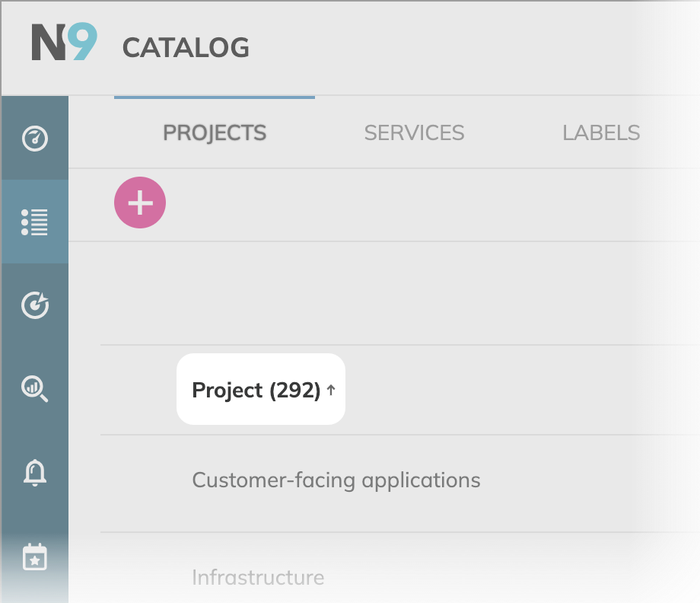The height and width of the screenshot is (603, 700).
Task: Click the magnifier chart analysis icon
Action: (x=35, y=388)
